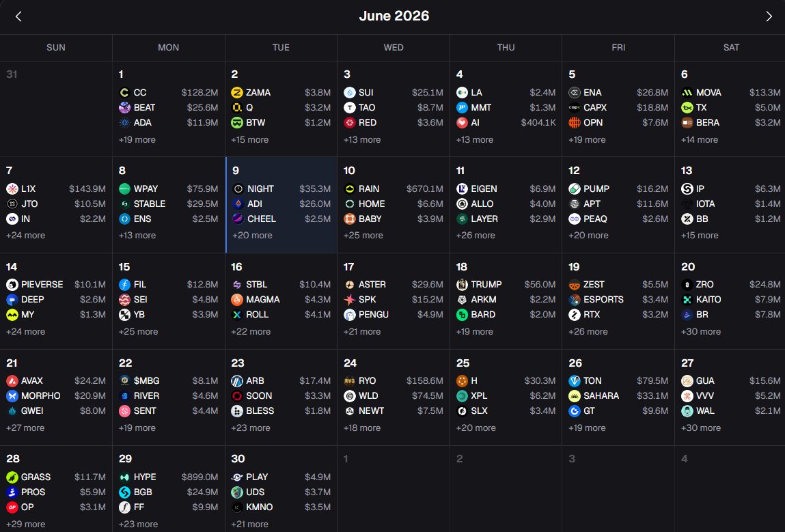Image resolution: width=785 pixels, height=532 pixels.
Task: Click the $404.1K AI unlock value
Action: pyautogui.click(x=538, y=123)
